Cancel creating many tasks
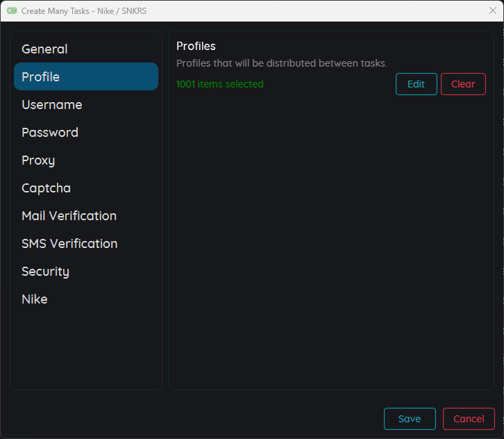Viewport: 504px width, 439px height. click(469, 419)
